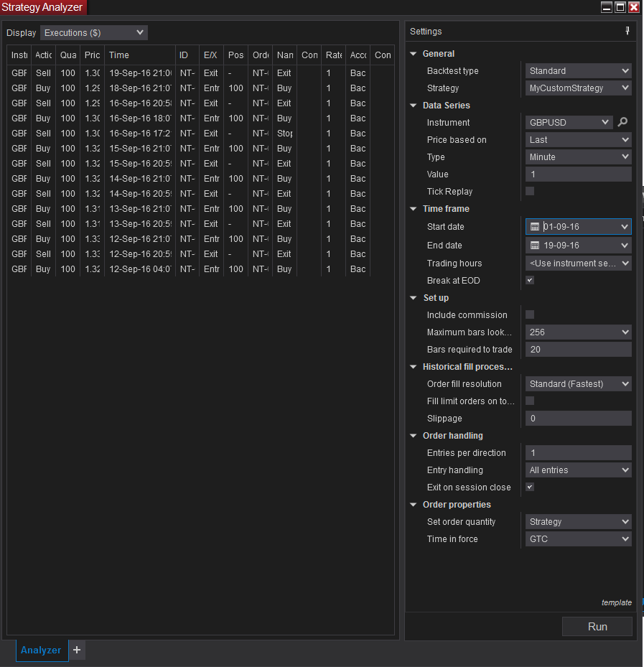
Task: Collapse the General section
Action: [413, 54]
